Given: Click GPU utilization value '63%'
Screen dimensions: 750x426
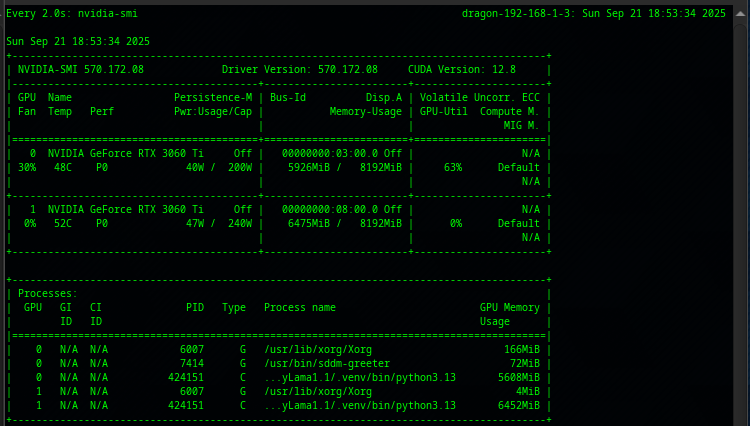Looking at the screenshot, I should tap(453, 167).
